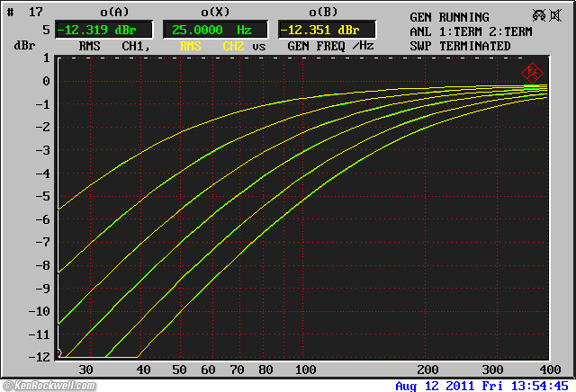Click the date and time stamp
576x392 pixels.
[483, 385]
